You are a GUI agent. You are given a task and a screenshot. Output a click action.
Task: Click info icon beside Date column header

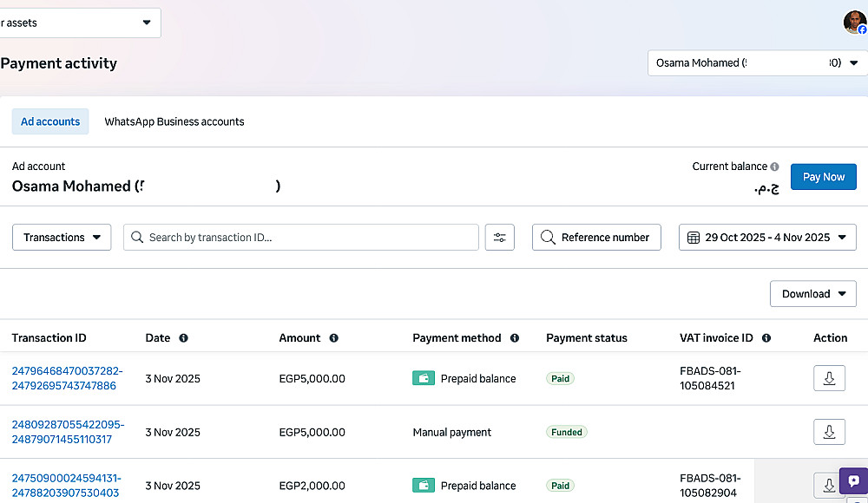[183, 338]
